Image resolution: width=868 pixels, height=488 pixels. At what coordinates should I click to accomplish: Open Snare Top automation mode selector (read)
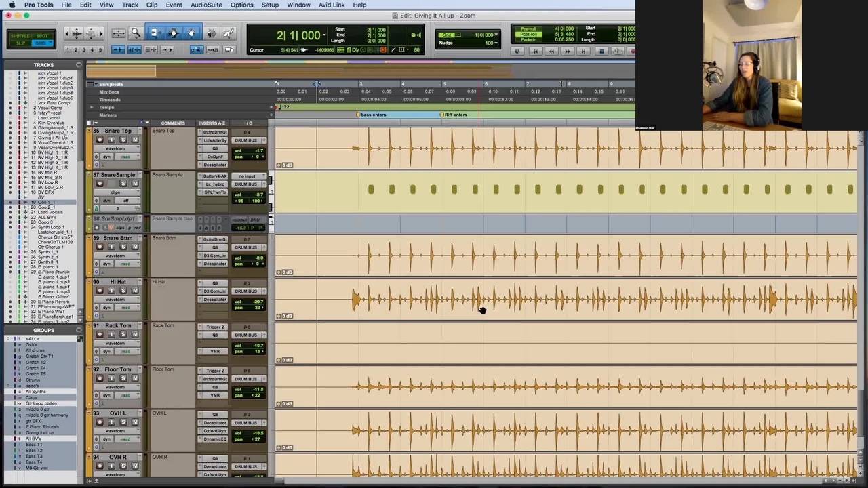click(x=125, y=157)
